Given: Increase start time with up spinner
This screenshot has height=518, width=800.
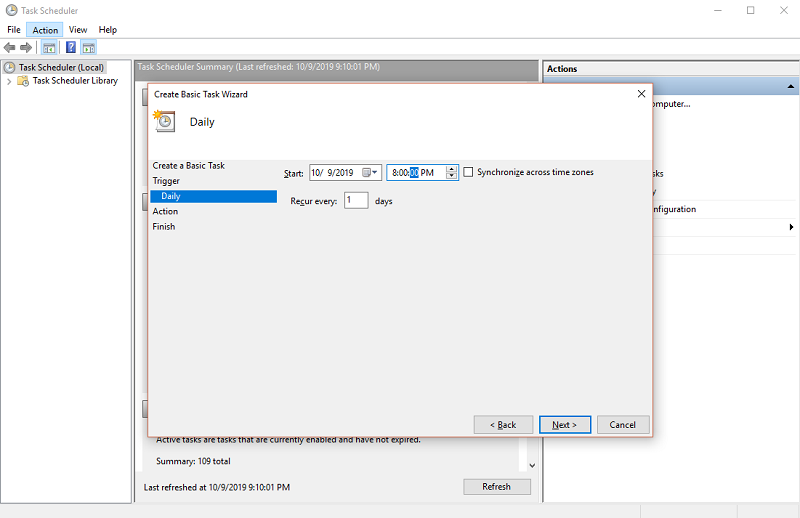Looking at the screenshot, I should [x=452, y=169].
